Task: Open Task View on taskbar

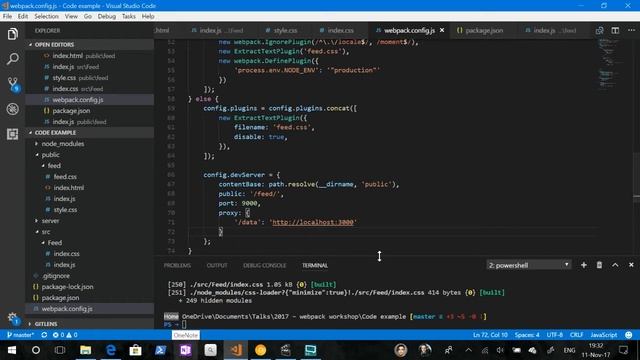Action: [x=60, y=350]
